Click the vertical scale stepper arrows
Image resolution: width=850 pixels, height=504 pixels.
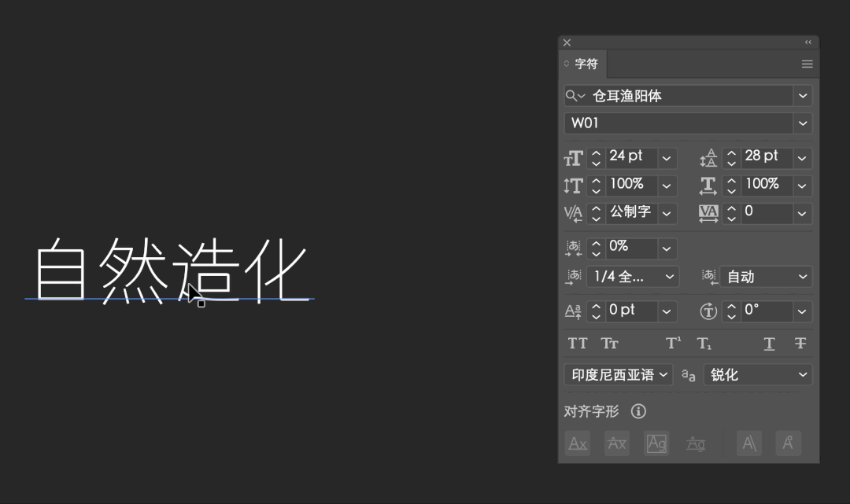(597, 186)
